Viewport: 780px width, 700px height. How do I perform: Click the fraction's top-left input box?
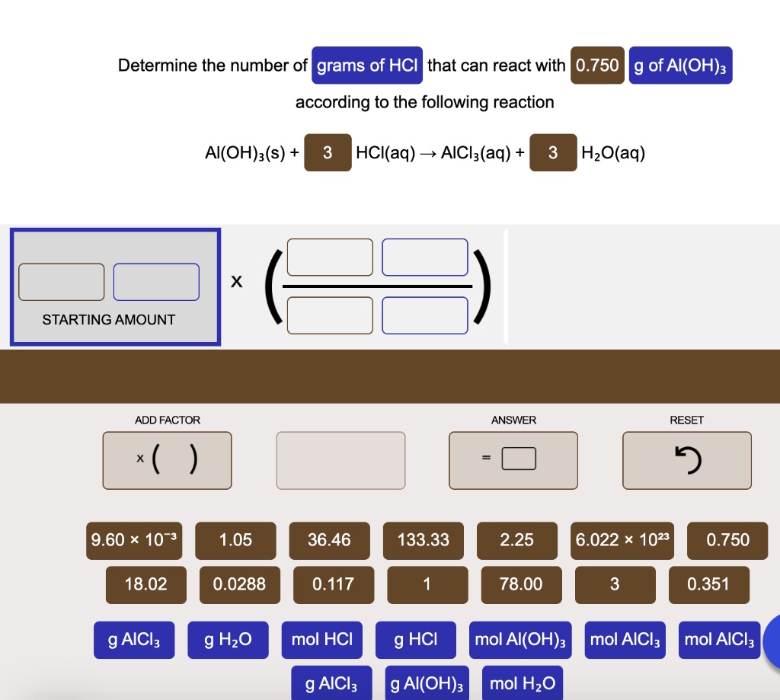[329, 257]
